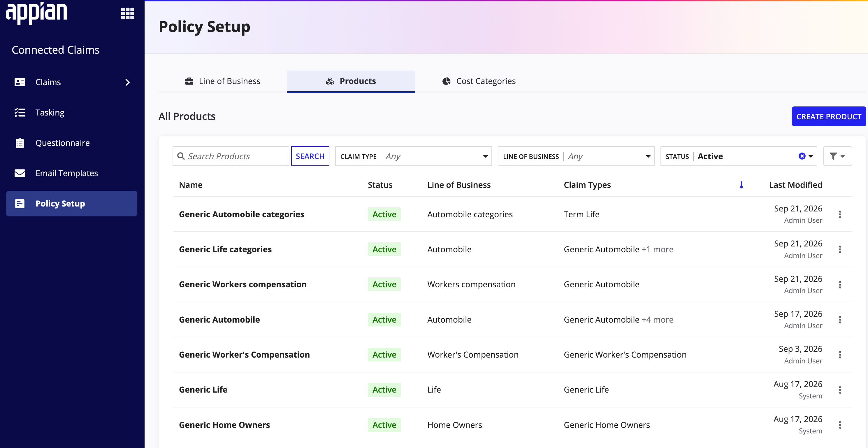
Task: Open the Status filter dropdown
Action: [x=739, y=156]
